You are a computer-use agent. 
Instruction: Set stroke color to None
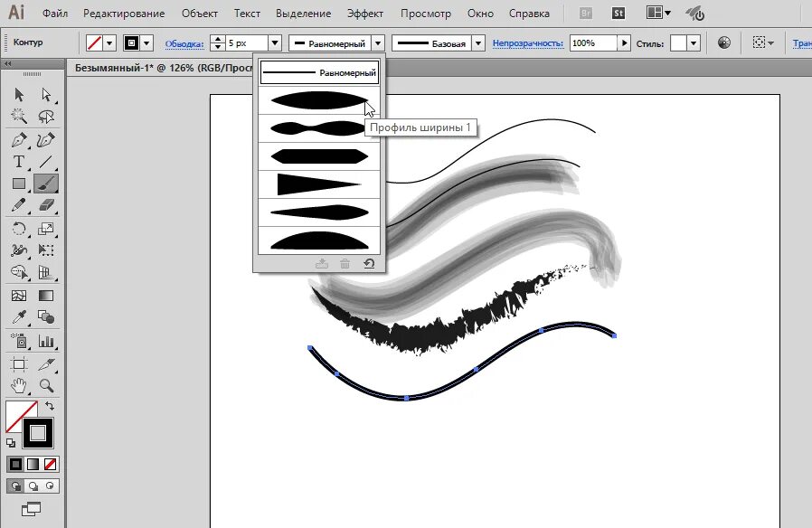(50, 464)
